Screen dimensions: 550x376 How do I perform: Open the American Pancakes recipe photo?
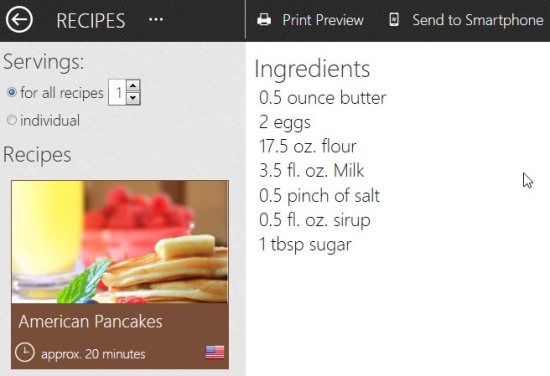tap(120, 242)
